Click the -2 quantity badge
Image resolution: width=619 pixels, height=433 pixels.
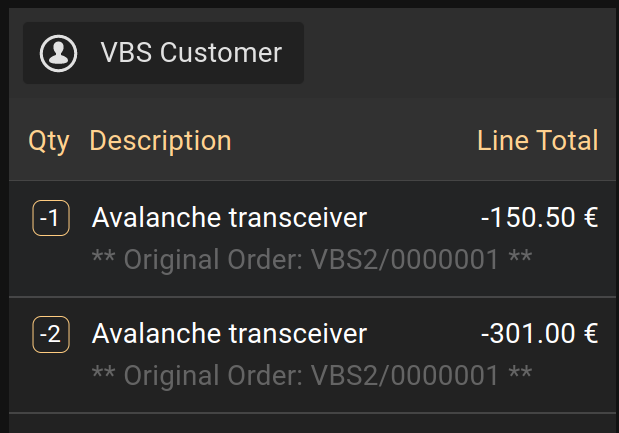[51, 334]
